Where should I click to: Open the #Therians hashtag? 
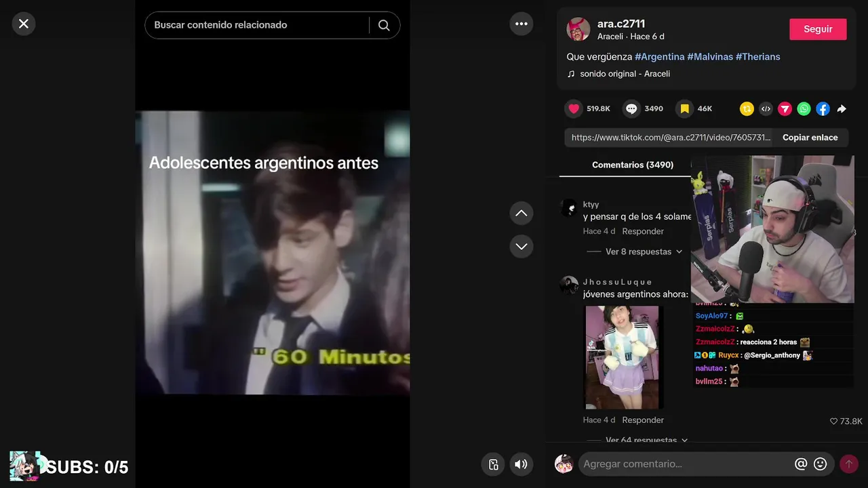pos(757,57)
